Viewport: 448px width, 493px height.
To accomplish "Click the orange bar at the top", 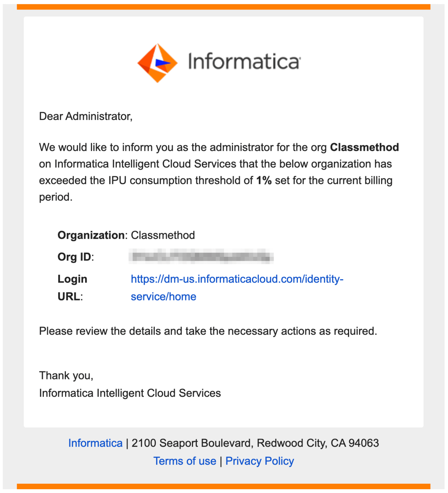I will (224, 7).
